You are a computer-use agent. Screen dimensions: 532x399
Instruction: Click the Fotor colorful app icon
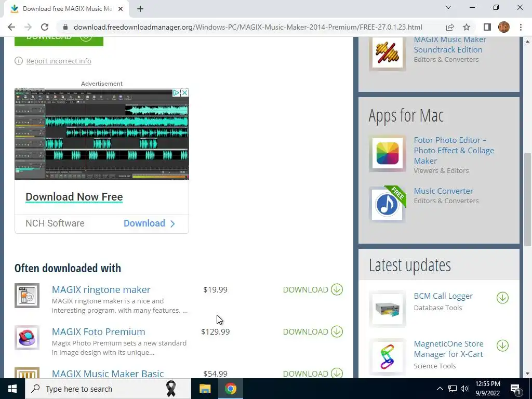388,153
